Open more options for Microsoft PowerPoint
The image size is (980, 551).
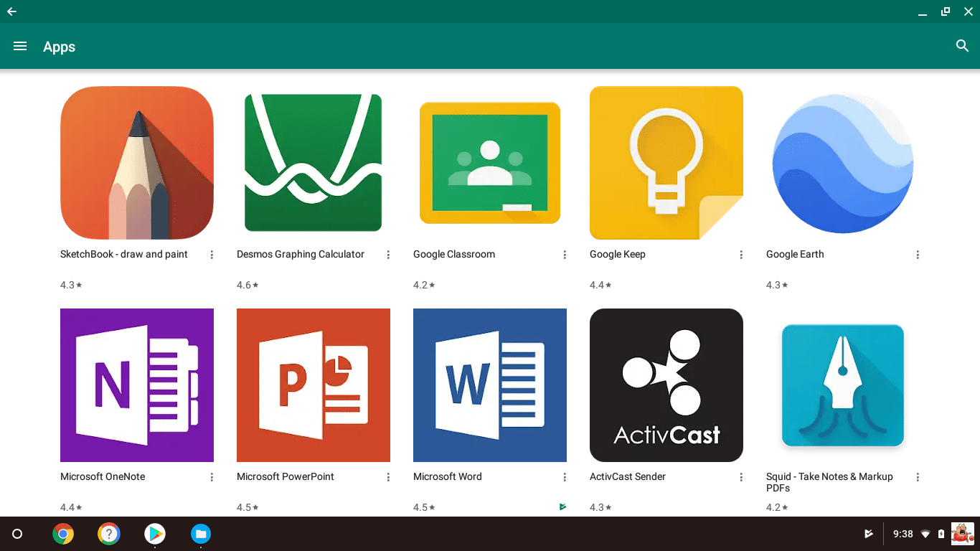(388, 477)
